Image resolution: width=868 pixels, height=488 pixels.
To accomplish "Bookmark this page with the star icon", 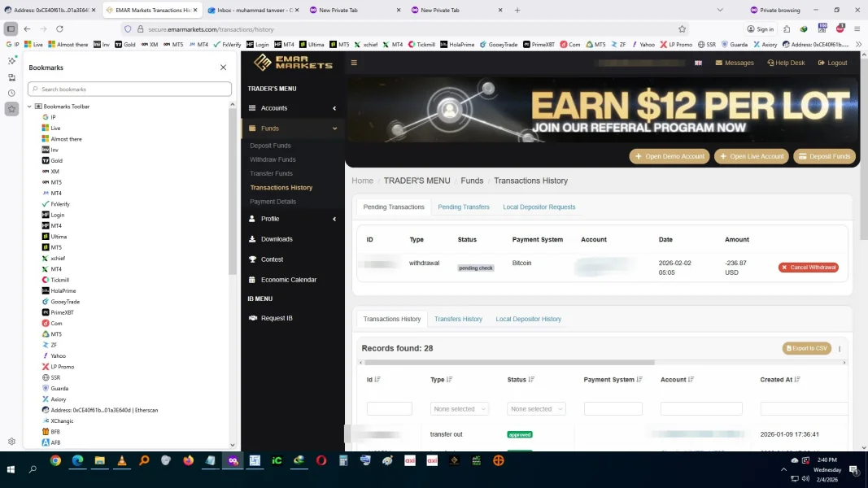I will (x=682, y=29).
